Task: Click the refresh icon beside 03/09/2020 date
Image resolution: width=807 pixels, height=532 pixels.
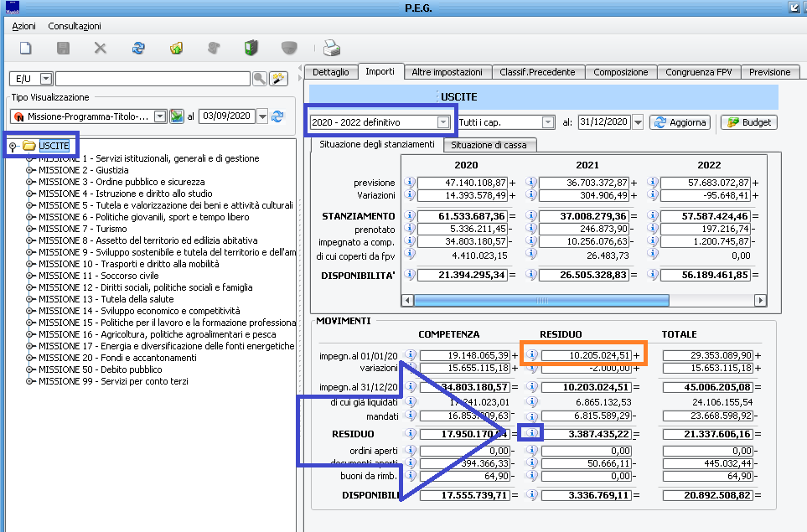Action: tap(277, 116)
